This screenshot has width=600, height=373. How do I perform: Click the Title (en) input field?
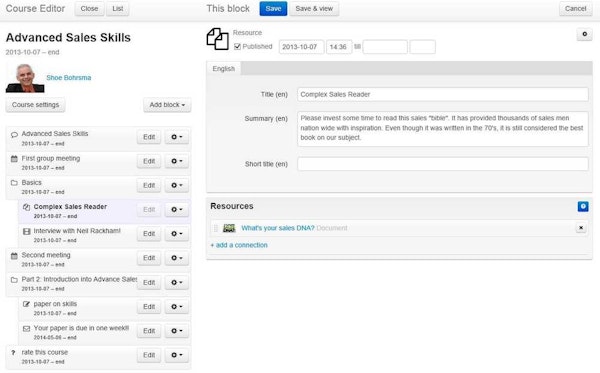(443, 94)
